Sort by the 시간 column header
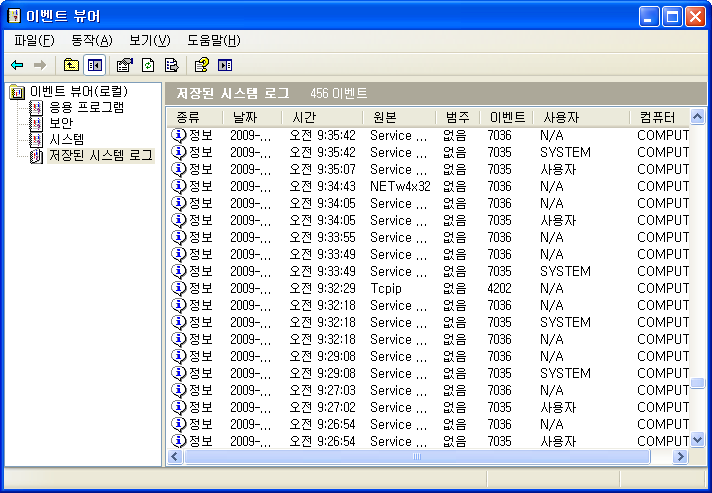This screenshot has width=712, height=493. pos(323,118)
